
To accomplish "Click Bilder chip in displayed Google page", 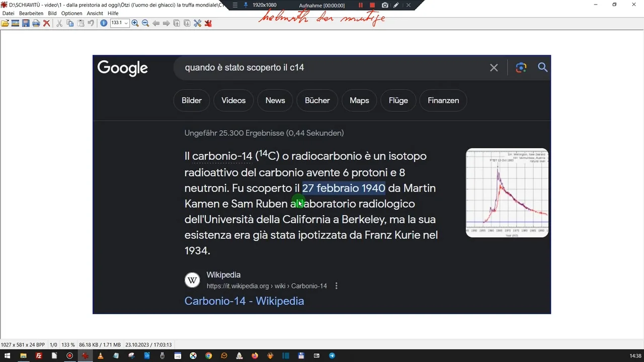I will tap(192, 101).
